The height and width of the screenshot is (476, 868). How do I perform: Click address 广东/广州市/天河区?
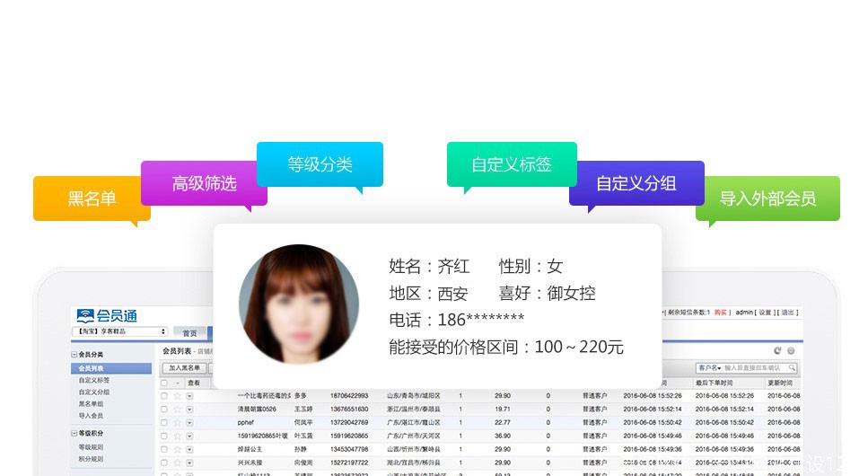click(x=414, y=436)
